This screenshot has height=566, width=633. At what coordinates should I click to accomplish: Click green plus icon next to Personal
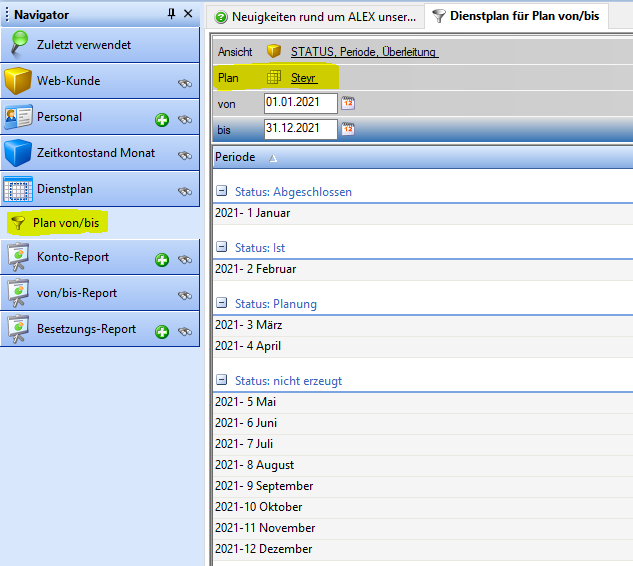coord(162,120)
